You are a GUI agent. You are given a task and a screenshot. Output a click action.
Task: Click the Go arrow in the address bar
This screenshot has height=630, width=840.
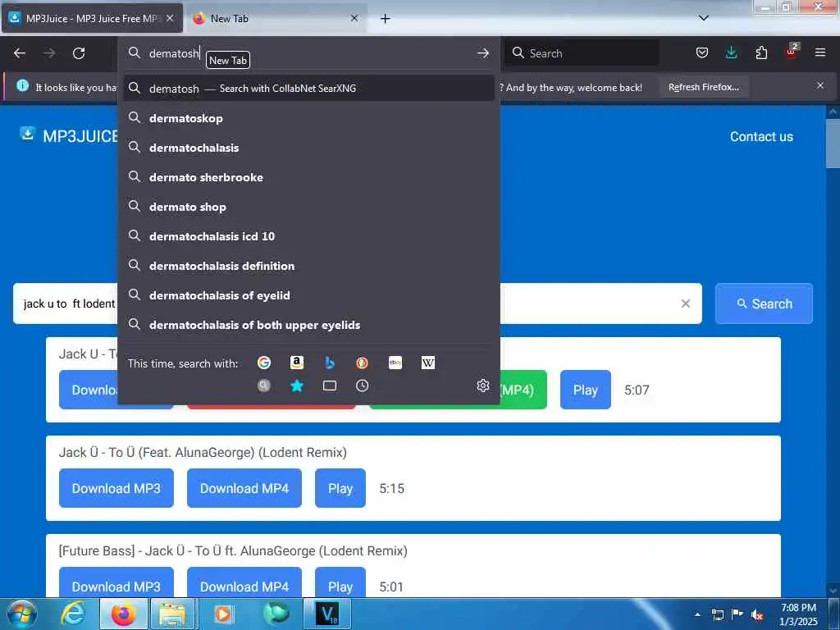(x=482, y=53)
